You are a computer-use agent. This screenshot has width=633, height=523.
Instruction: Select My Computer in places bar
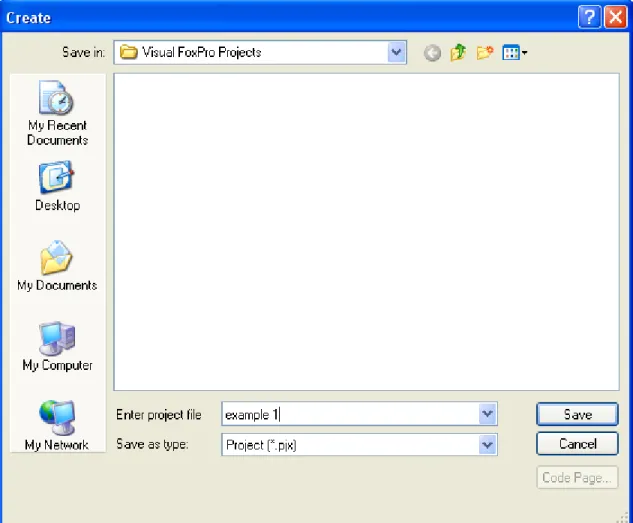coord(57,346)
